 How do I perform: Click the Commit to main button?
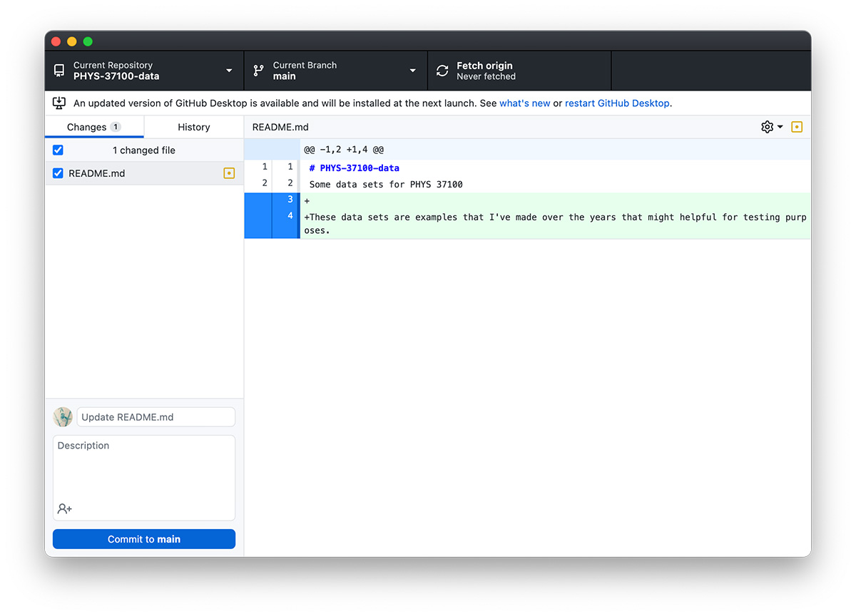click(x=144, y=539)
